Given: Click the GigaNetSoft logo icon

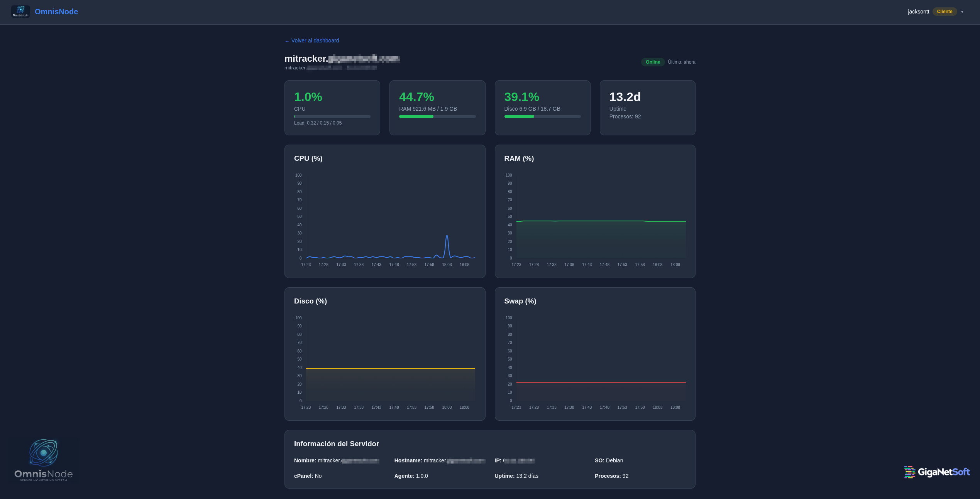Looking at the screenshot, I should point(909,472).
